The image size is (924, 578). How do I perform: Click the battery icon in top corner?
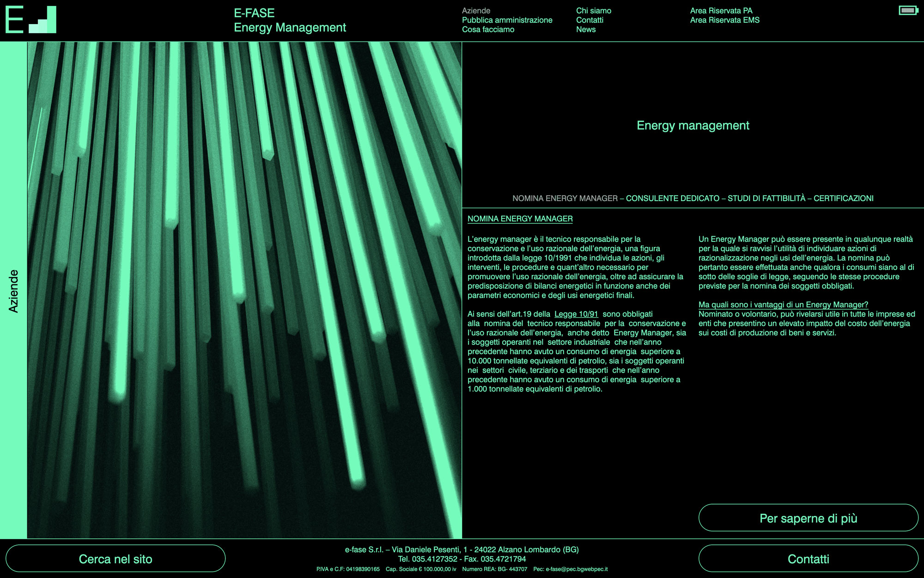pyautogui.click(x=908, y=10)
